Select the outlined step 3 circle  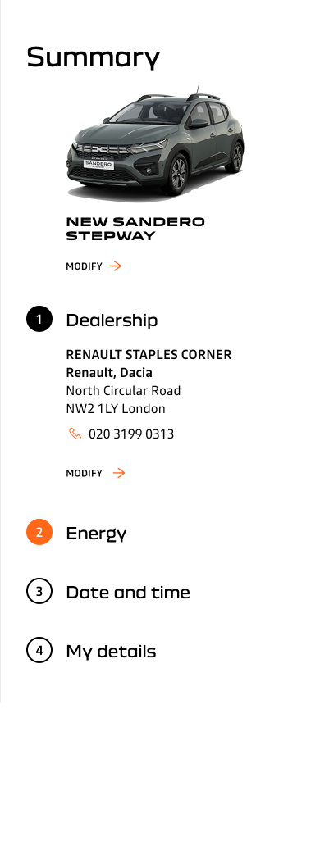39,591
